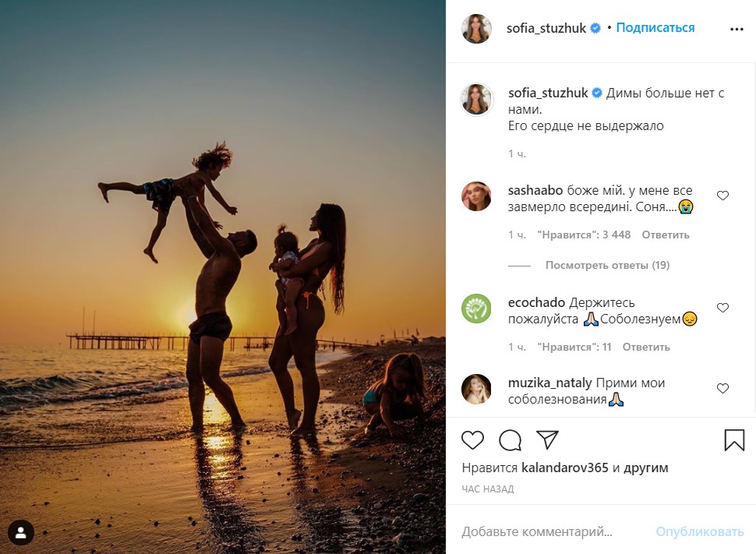Reply to the ecochado comment

pos(646,347)
